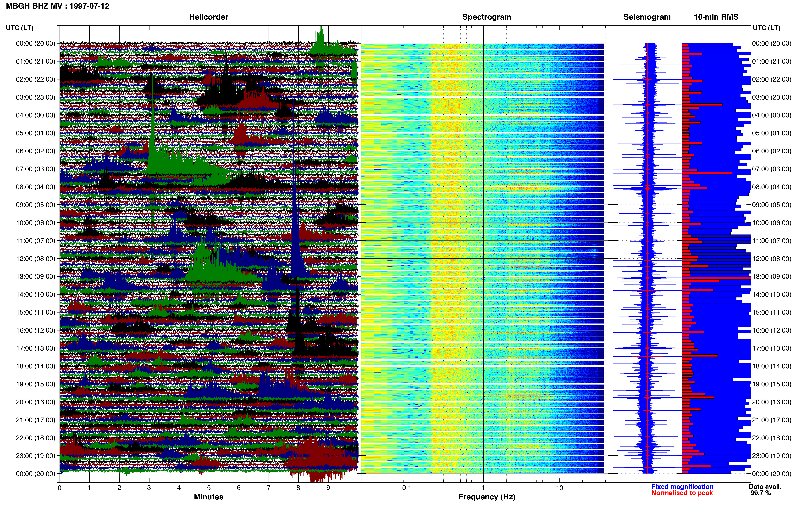Click 23:00 (19:00) label beside the 10-min RMS

772,456
